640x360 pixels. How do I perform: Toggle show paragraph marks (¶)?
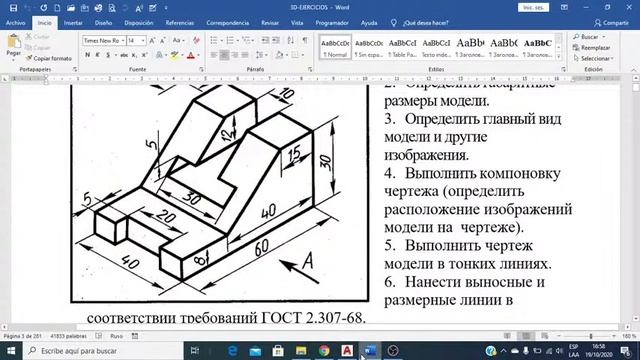tap(305, 40)
